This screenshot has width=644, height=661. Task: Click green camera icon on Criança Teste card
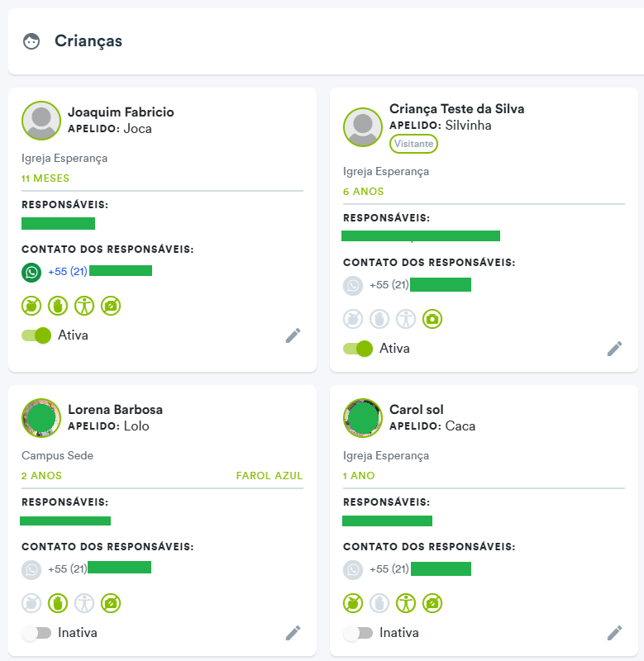click(432, 319)
